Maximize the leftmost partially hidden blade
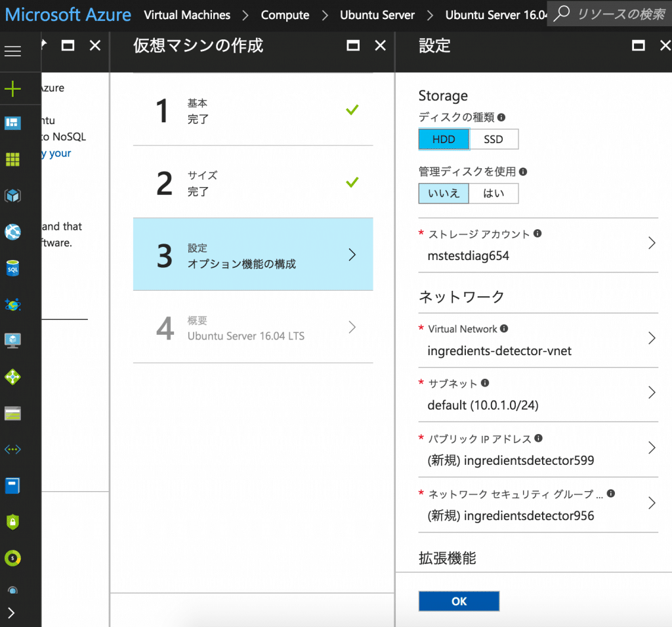The image size is (672, 627). (x=68, y=45)
